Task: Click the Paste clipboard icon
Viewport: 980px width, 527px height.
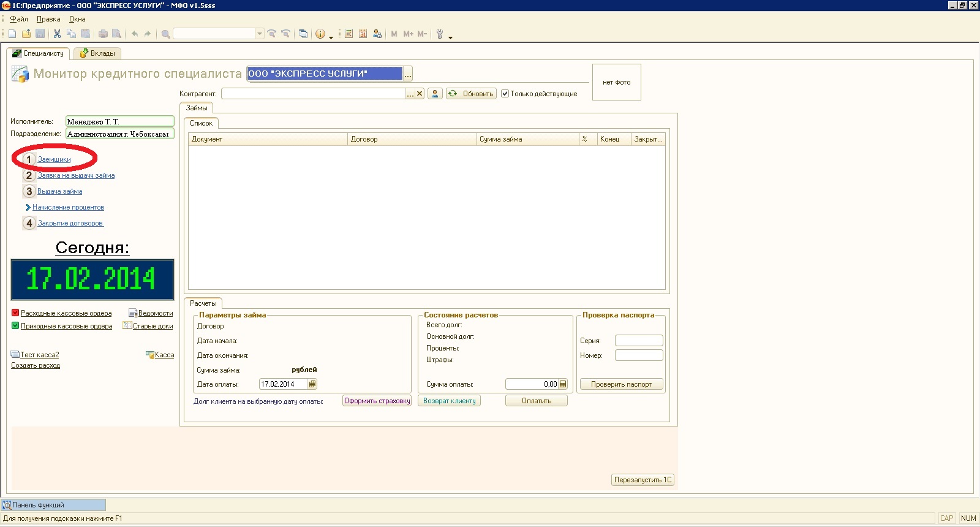Action: point(85,34)
